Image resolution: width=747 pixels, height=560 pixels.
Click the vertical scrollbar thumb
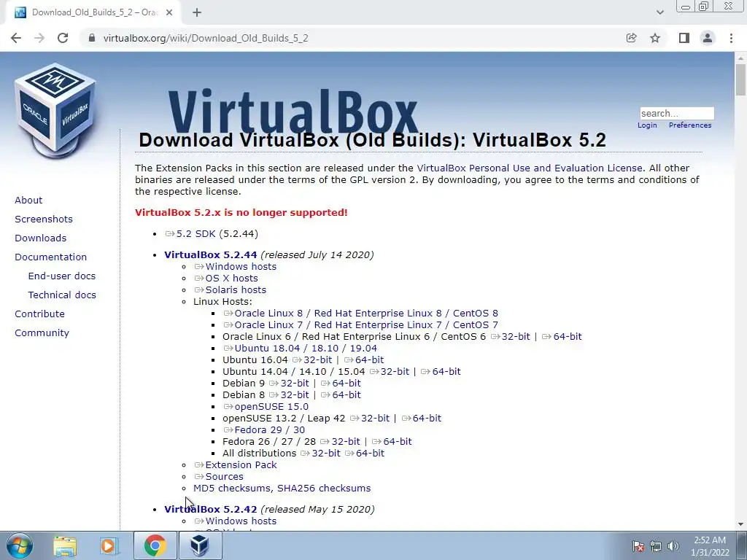tap(741, 79)
